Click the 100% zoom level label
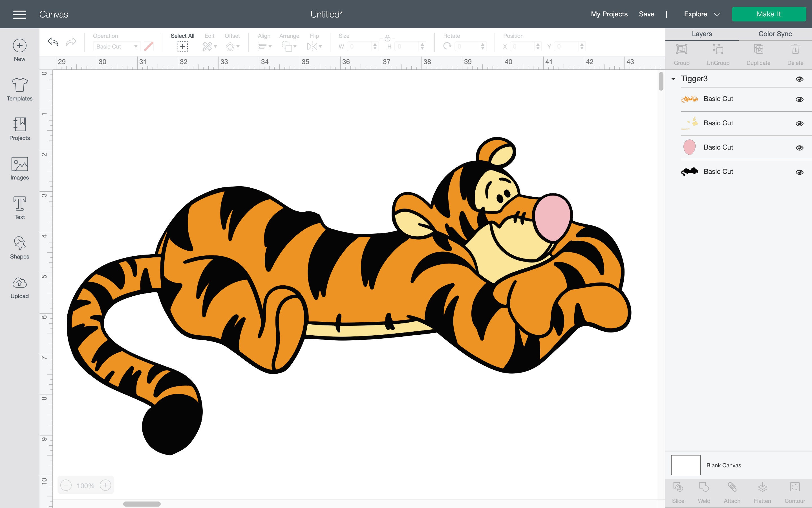Screen dimensions: 812x508 (85, 485)
